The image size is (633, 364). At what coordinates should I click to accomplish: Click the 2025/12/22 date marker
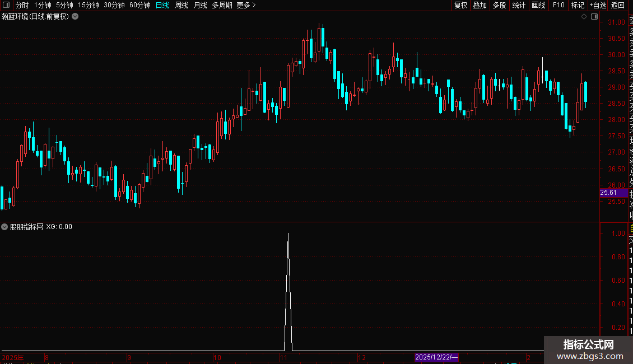436,357
